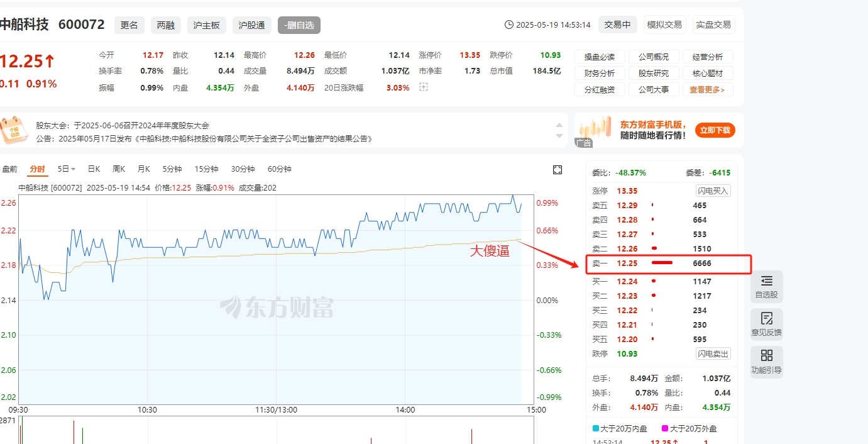Open the 公司概况 link

tap(654, 57)
